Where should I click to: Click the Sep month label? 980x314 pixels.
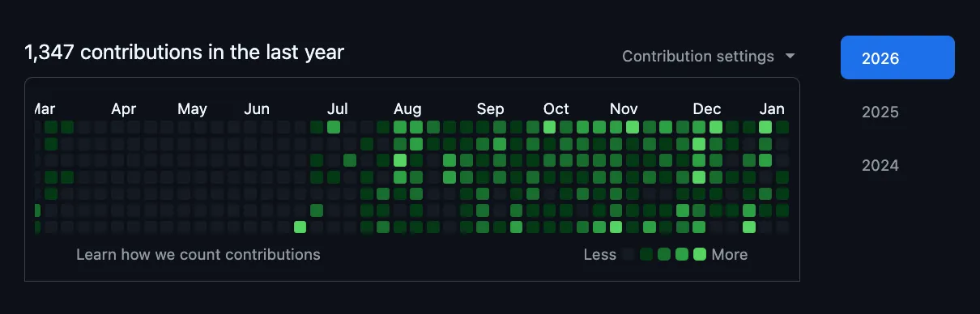490,108
